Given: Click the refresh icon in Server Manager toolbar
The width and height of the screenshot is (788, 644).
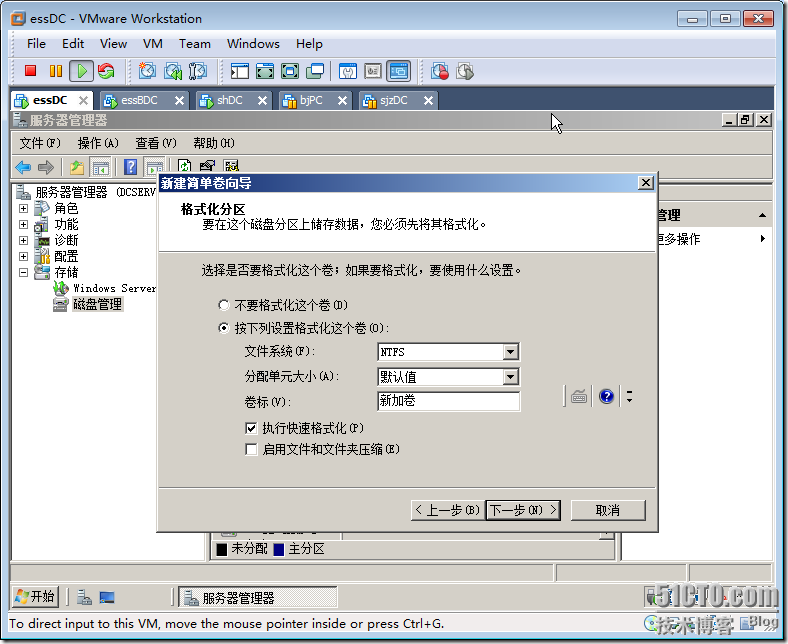Looking at the screenshot, I should 184,166.
